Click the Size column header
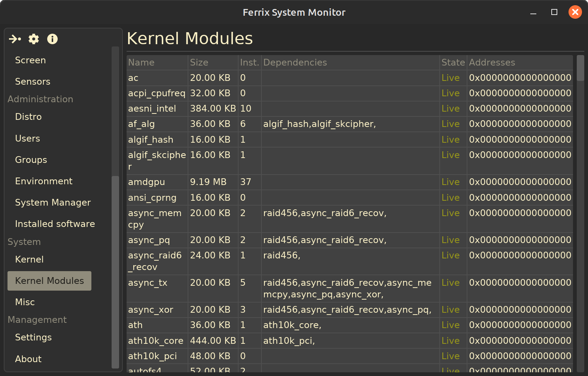The height and width of the screenshot is (376, 588). (199, 63)
